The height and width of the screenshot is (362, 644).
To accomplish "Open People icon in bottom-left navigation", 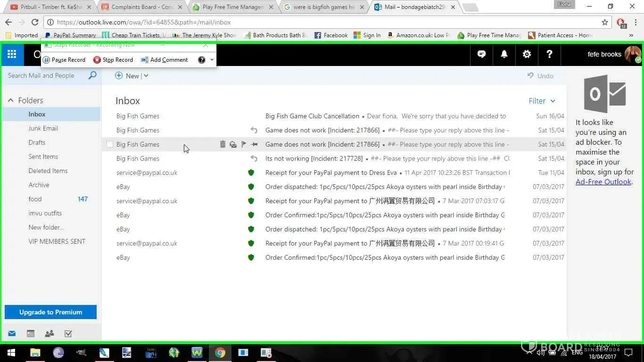I will [x=50, y=334].
